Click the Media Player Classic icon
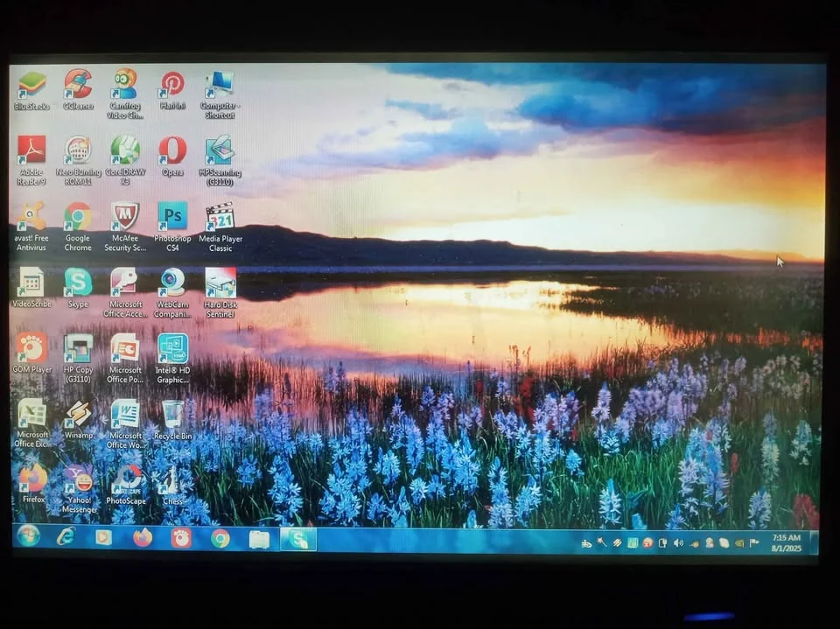The height and width of the screenshot is (629, 840). pos(220,227)
